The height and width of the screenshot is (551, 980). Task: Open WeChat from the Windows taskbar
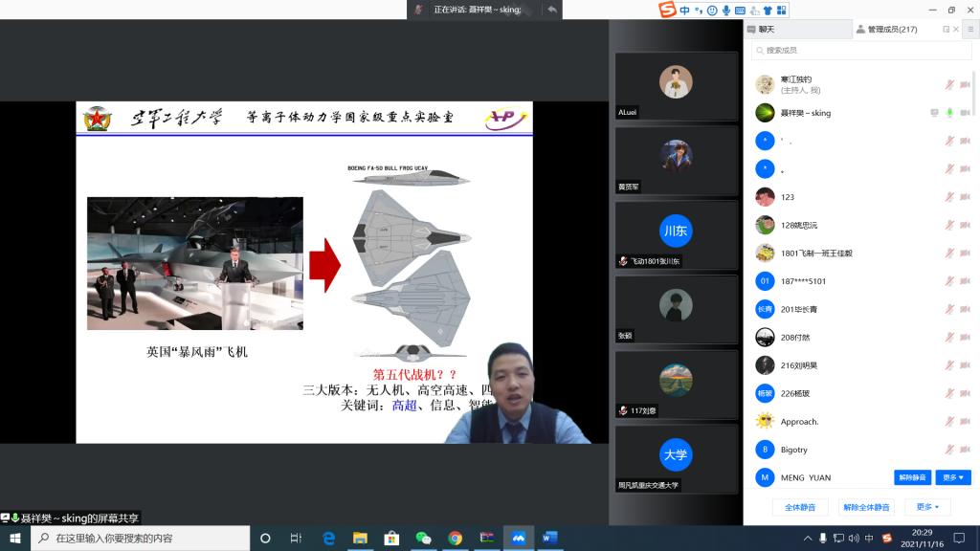tap(423, 539)
